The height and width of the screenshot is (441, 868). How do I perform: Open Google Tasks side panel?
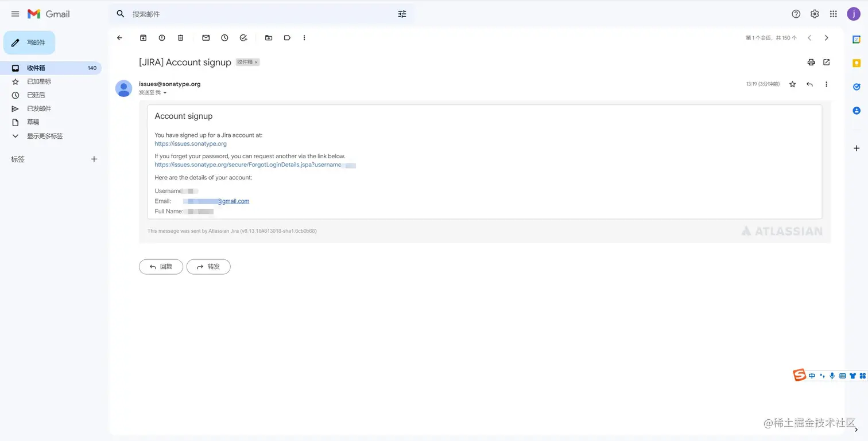(x=857, y=87)
